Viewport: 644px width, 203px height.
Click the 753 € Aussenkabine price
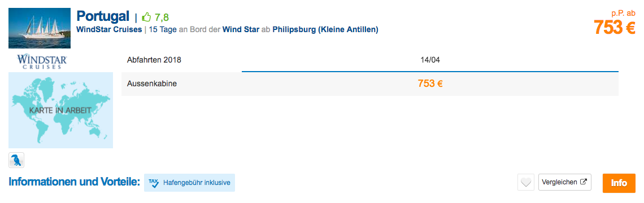click(x=430, y=83)
